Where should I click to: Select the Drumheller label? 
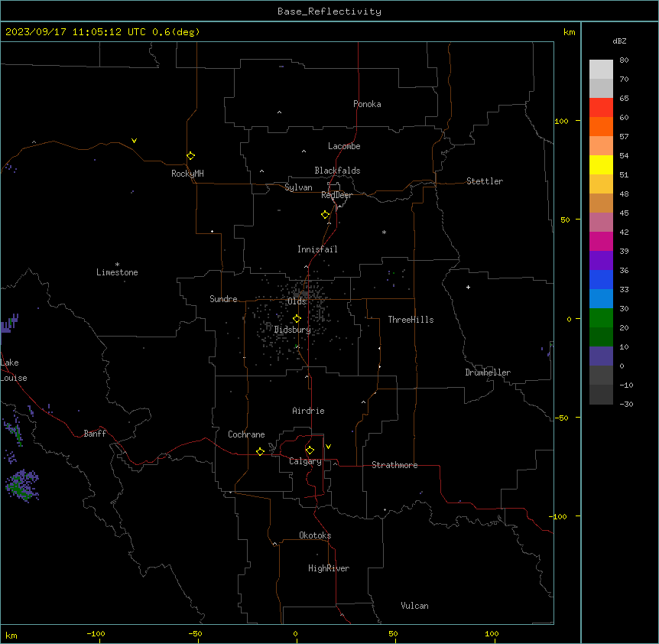coord(488,372)
